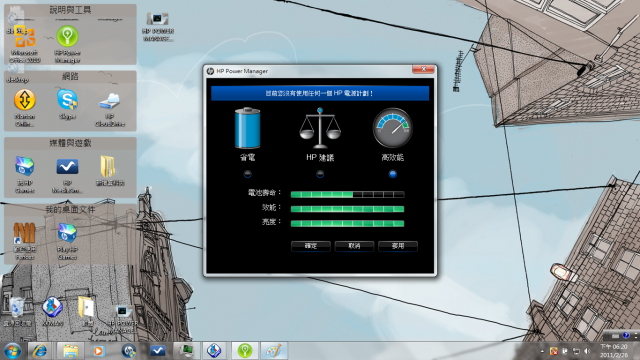This screenshot has width=640, height=360.
Task: Click the HP logo in dialog title bar
Action: point(210,71)
